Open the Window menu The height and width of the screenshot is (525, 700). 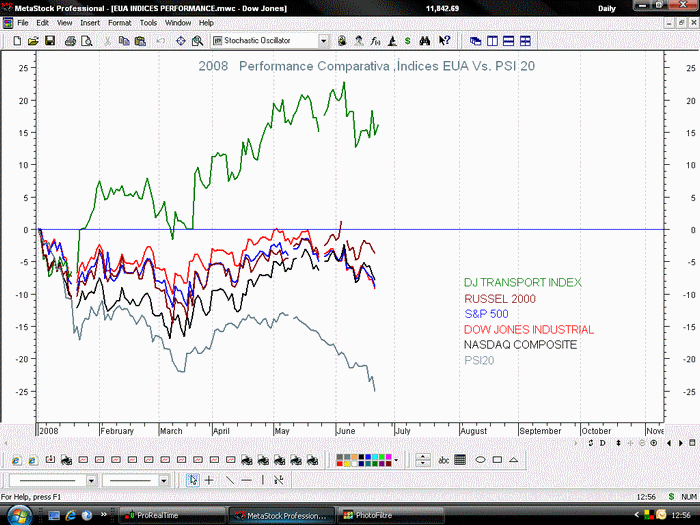(x=178, y=23)
